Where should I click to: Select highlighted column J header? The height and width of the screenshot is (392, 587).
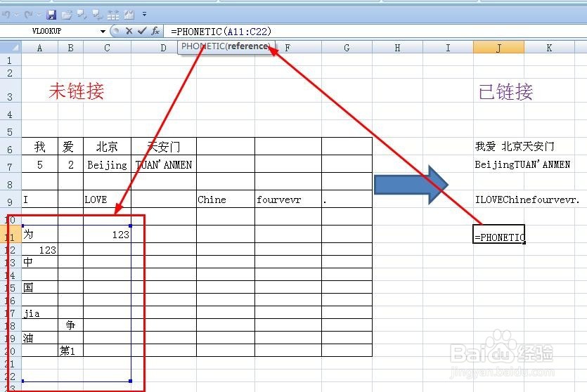[x=498, y=48]
